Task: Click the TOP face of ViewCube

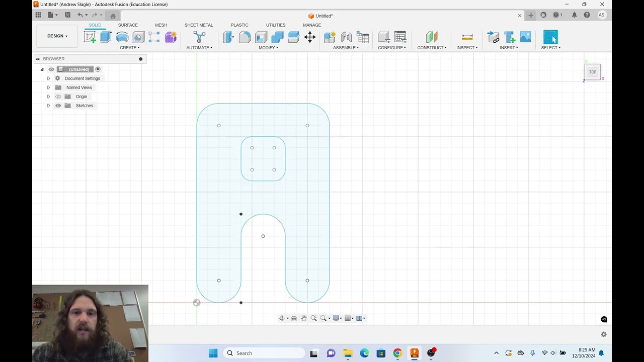Action: (593, 72)
